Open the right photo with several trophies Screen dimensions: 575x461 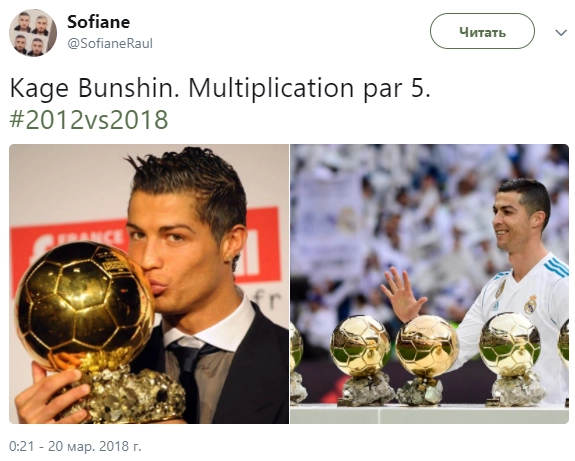(x=430, y=284)
